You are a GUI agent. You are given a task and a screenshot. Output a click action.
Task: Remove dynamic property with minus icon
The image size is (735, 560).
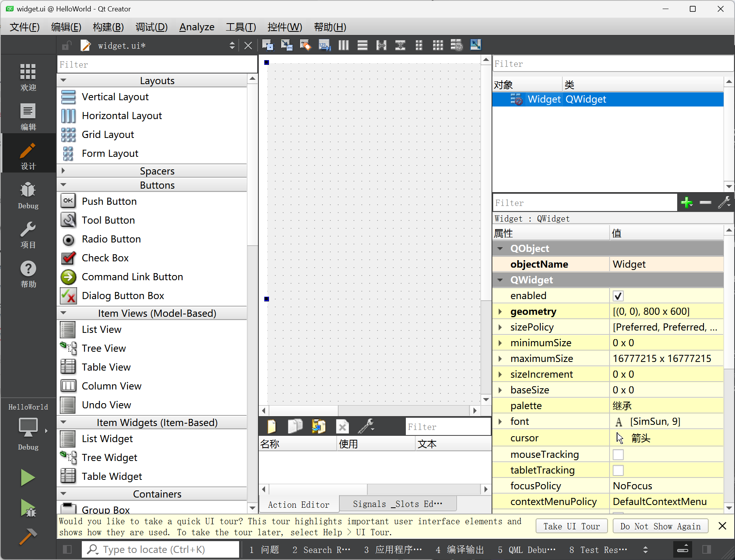point(706,203)
